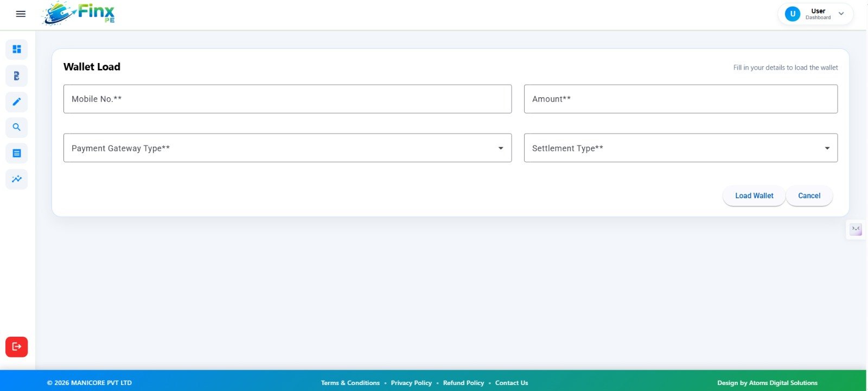The height and width of the screenshot is (391, 868).
Task: Select the pencil edit sidebar icon
Action: (x=17, y=102)
